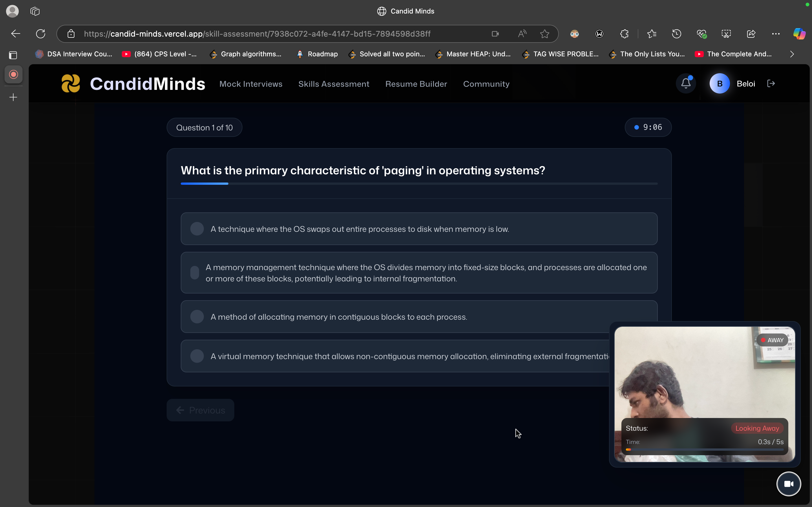Add page to favorites star icon

click(x=545, y=34)
